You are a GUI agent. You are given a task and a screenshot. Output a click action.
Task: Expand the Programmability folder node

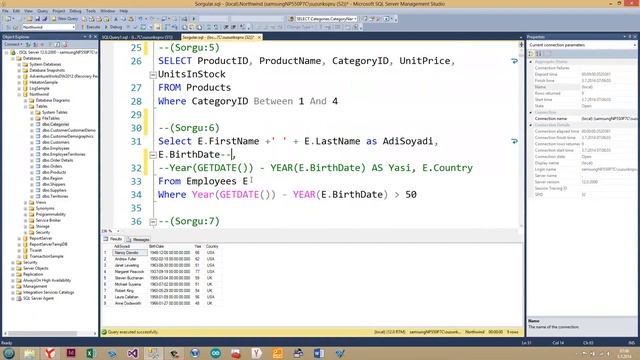pos(25,214)
